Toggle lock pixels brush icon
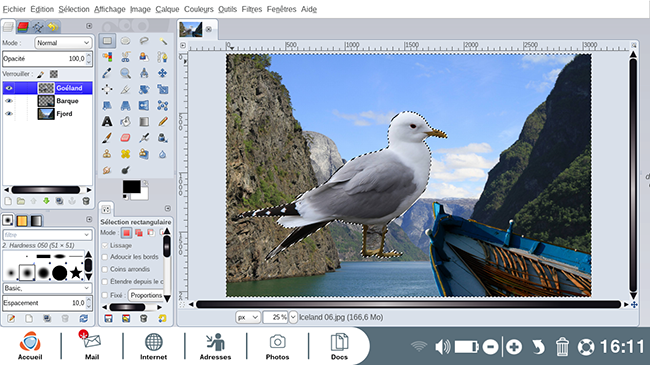650x365 pixels. coord(41,74)
